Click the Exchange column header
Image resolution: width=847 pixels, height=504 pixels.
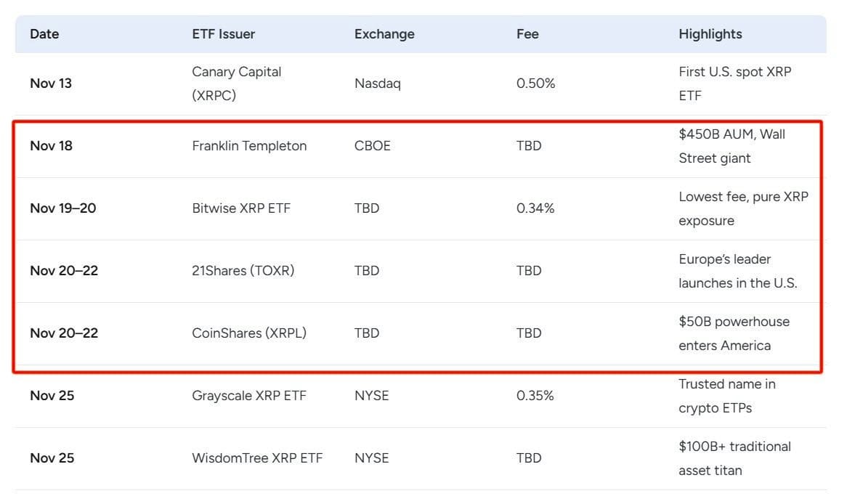[x=384, y=34]
